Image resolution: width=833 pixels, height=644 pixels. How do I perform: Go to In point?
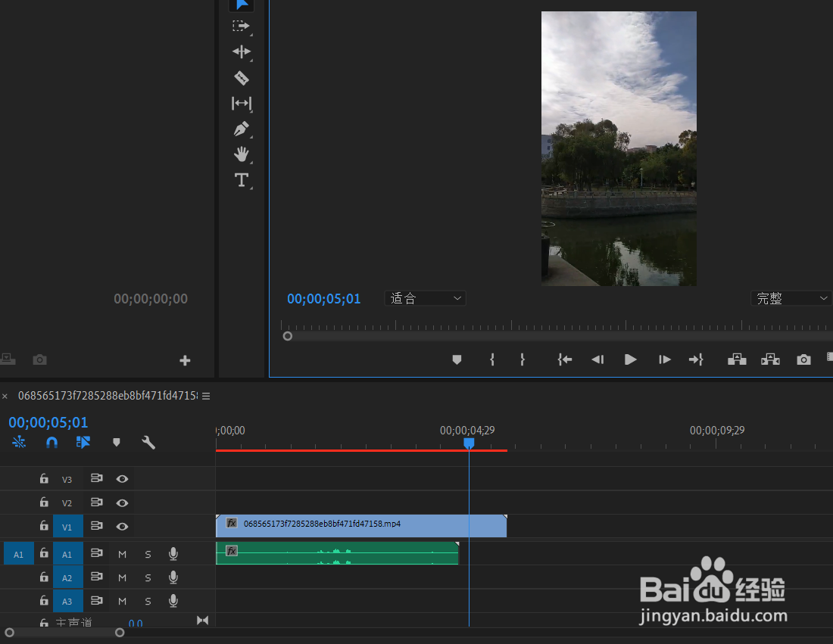(x=565, y=360)
